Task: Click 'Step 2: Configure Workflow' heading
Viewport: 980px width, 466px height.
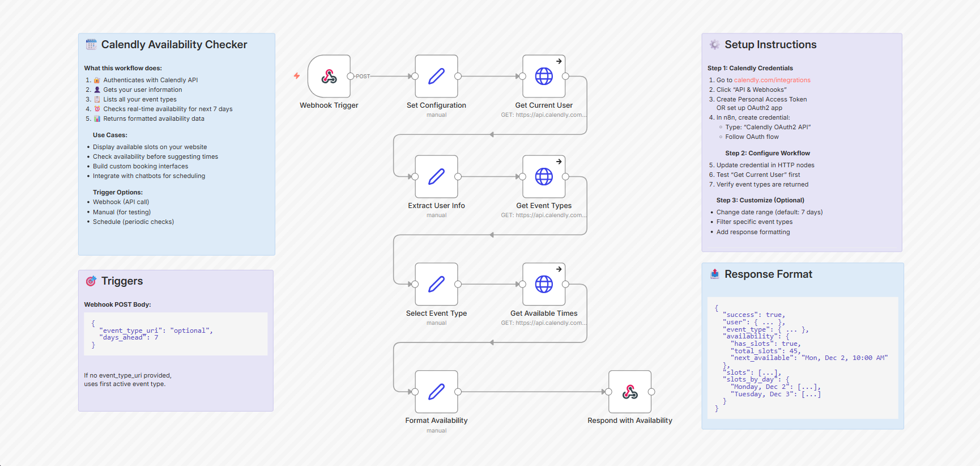Action: click(768, 153)
